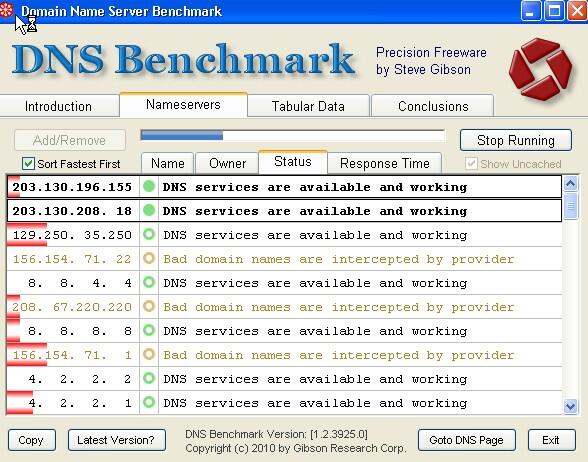Click status circle for 4.2.2.2
The image size is (588, 462).
[149, 378]
